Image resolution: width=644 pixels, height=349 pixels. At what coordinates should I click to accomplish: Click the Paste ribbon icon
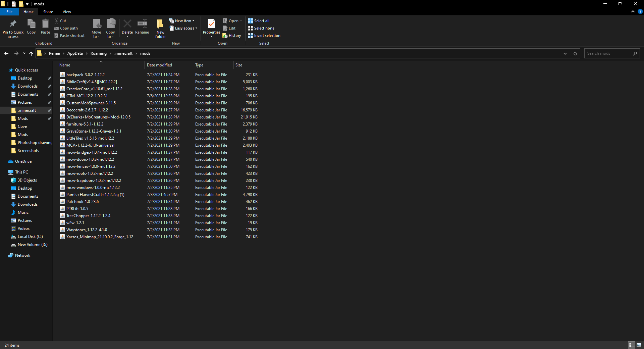45,24
